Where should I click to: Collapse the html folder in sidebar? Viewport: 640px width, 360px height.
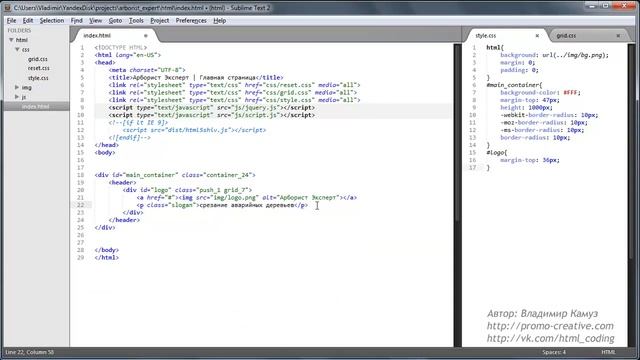click(x=11, y=40)
